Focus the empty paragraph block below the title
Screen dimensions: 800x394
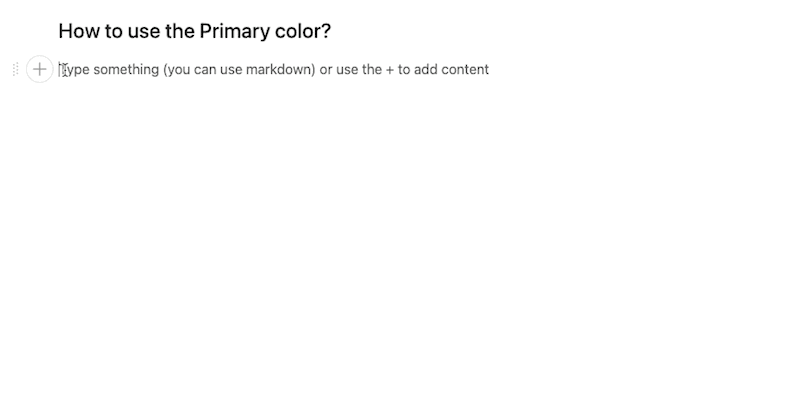pos(273,69)
